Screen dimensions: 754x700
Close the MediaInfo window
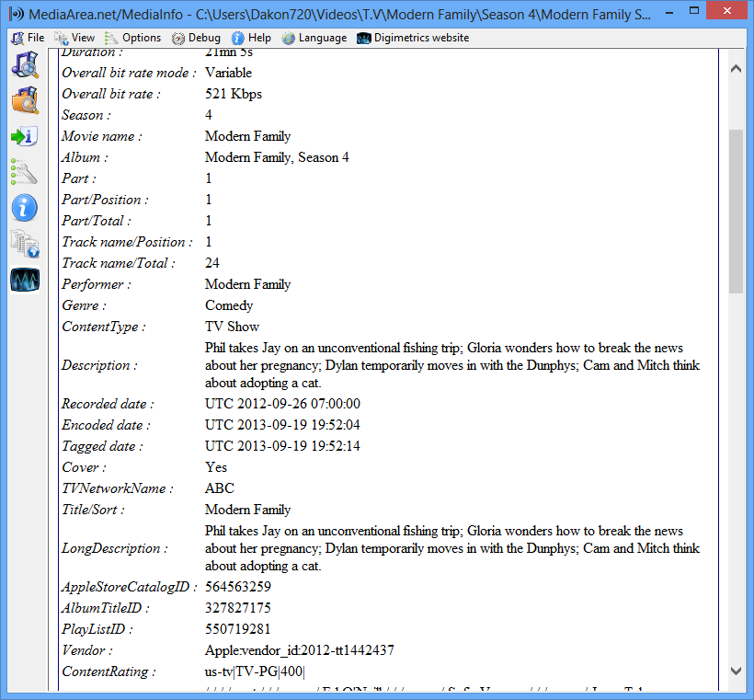[727, 12]
